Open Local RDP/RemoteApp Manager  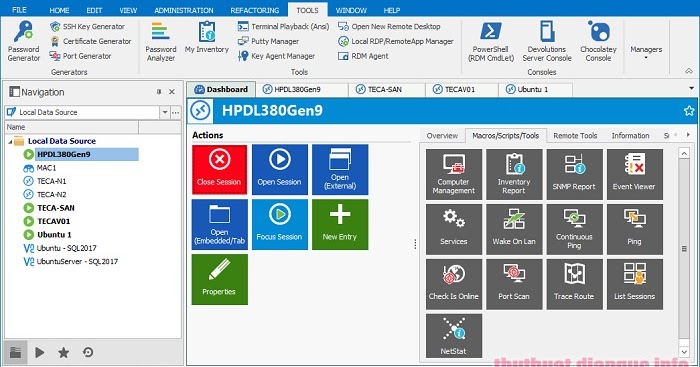[x=396, y=41]
